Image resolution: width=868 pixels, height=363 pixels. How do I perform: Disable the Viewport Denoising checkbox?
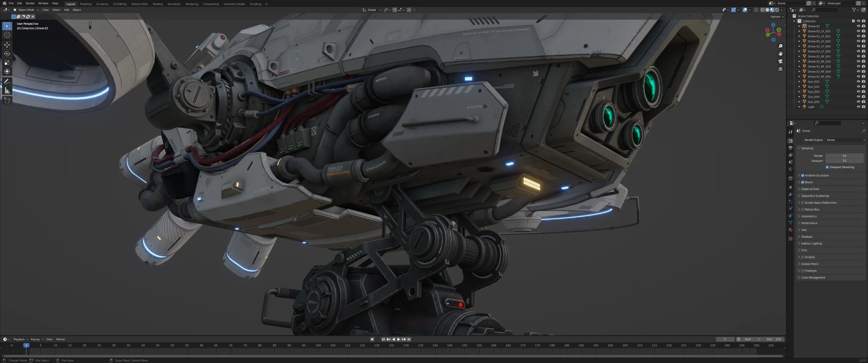tap(827, 167)
